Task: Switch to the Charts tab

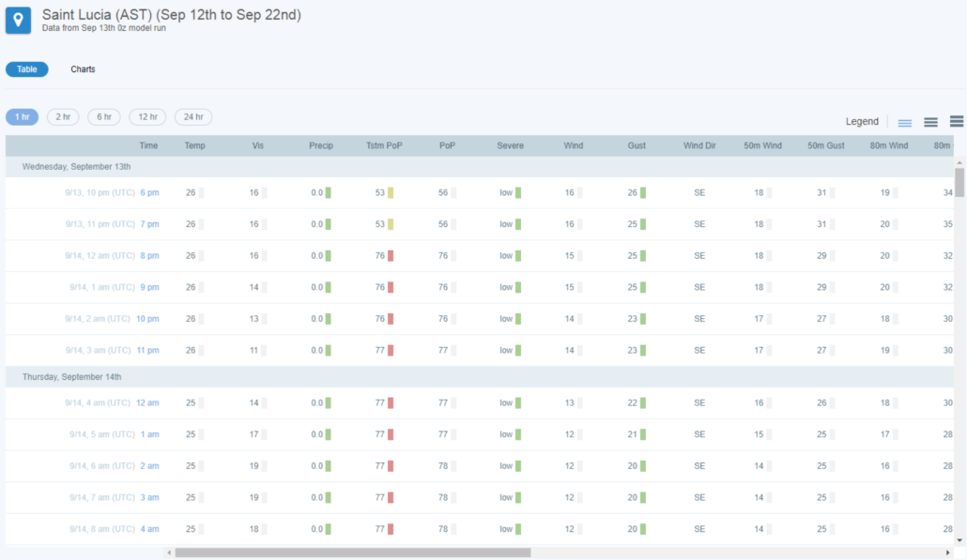Action: click(83, 69)
